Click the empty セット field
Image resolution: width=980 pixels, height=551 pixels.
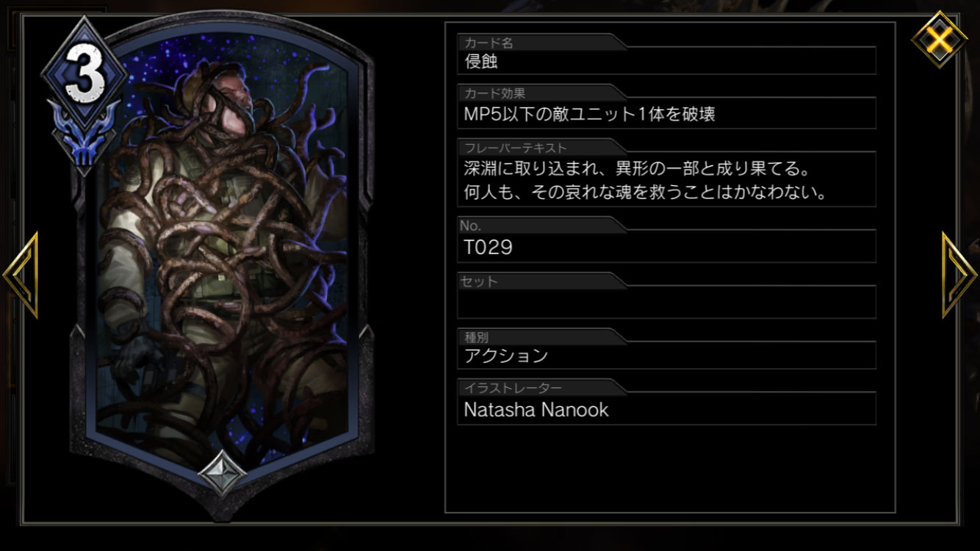coord(666,302)
